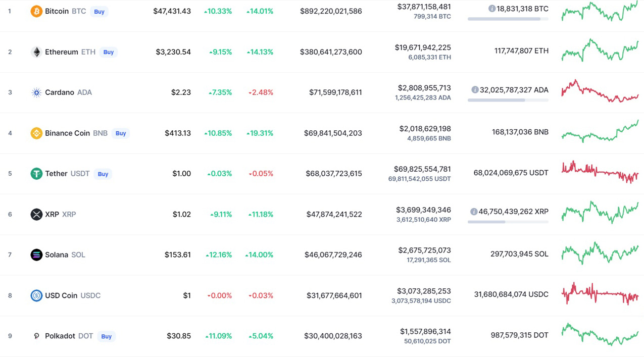
Task: Click the Polkadot logo icon
Action: click(x=36, y=336)
